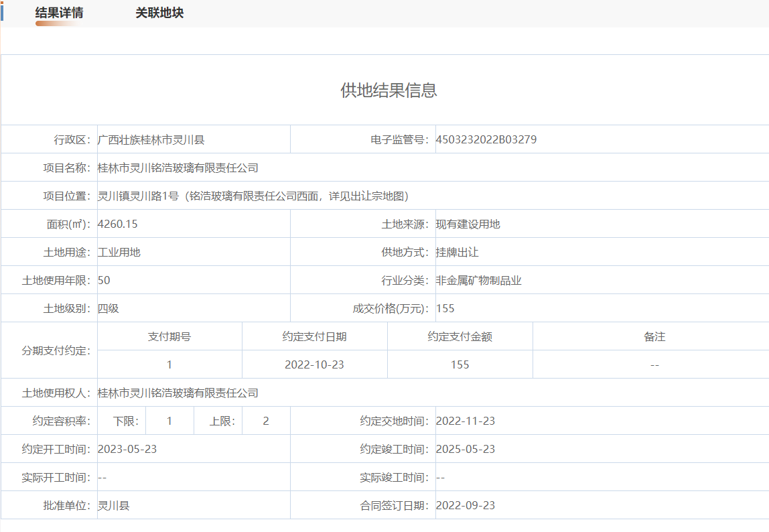The height and width of the screenshot is (532, 769).
Task: Click the 现有建设用地 land source value
Action: [468, 224]
